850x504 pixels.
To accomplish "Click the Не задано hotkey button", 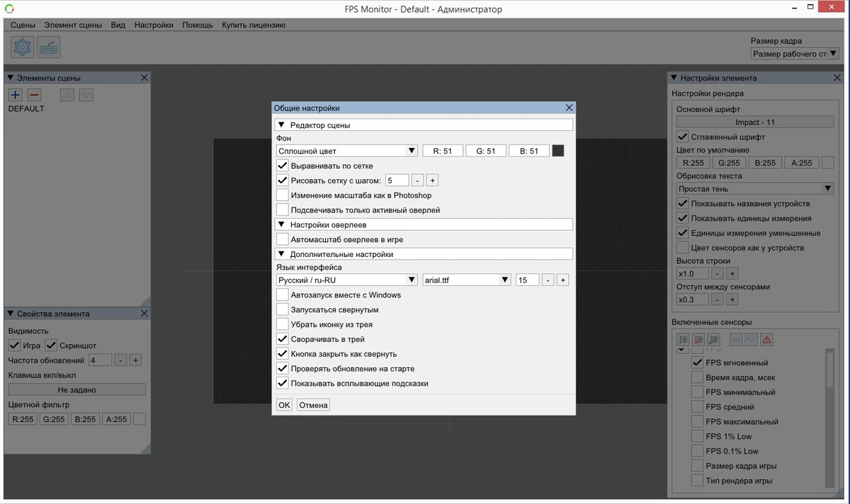I will point(76,389).
